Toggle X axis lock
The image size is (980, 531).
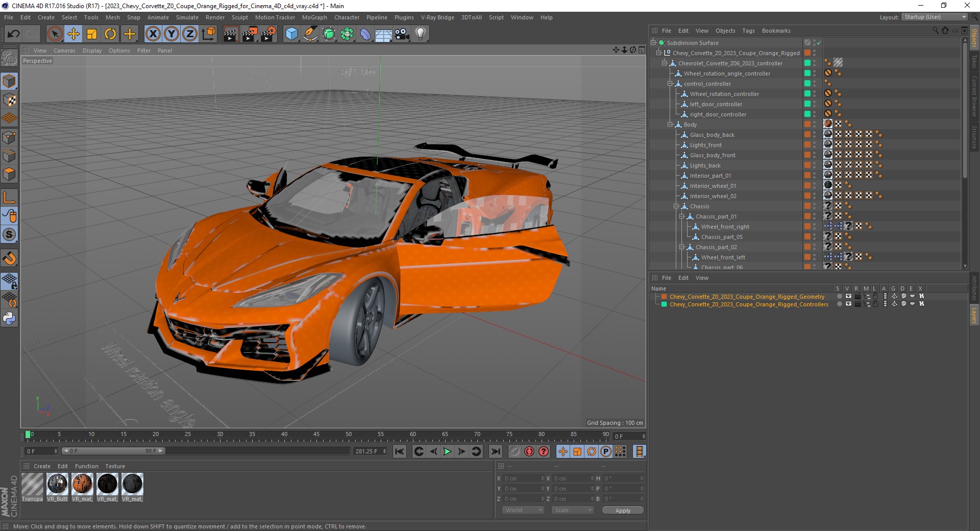[x=153, y=34]
